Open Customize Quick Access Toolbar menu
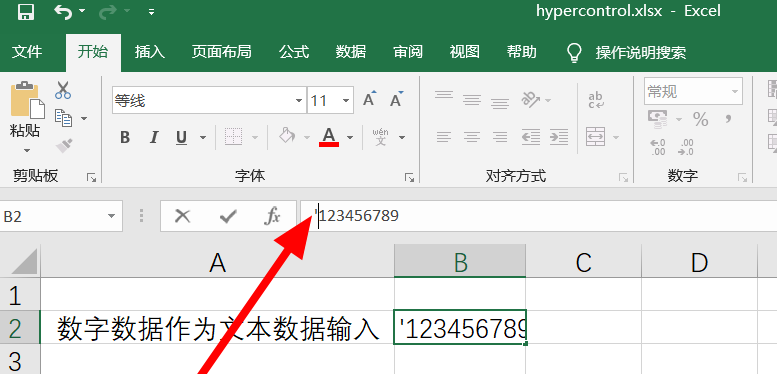The image size is (777, 374). click(x=151, y=11)
